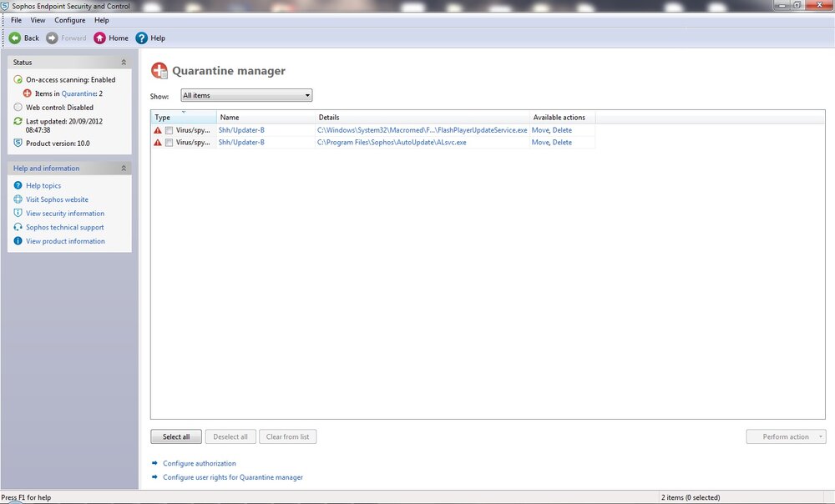Open the Help menu in menu bar

pos(102,20)
